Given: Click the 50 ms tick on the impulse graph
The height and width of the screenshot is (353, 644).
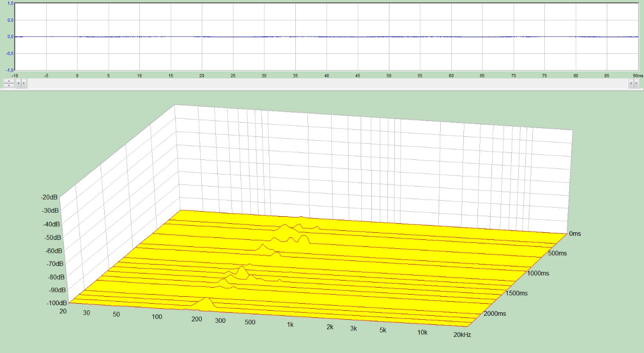Looking at the screenshot, I should click(x=389, y=75).
